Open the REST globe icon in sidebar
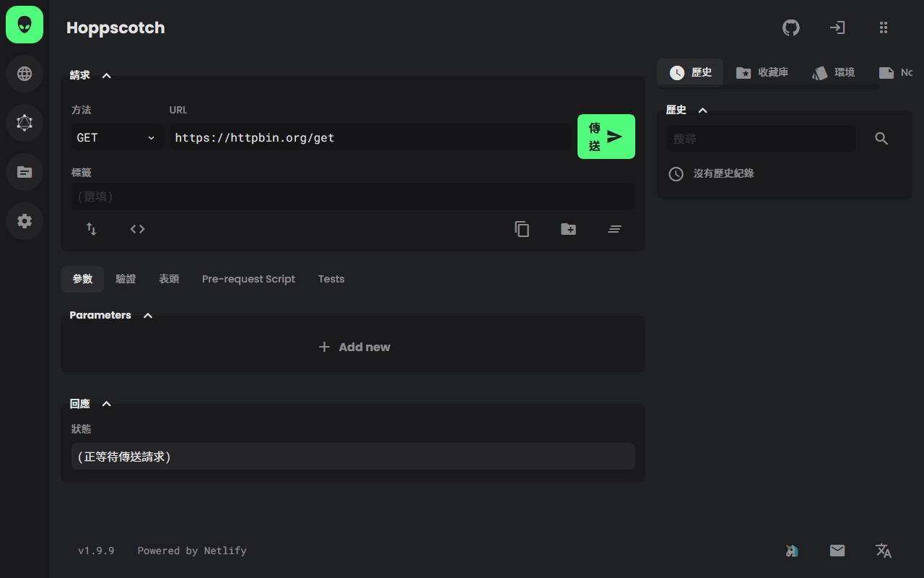 pyautogui.click(x=25, y=74)
